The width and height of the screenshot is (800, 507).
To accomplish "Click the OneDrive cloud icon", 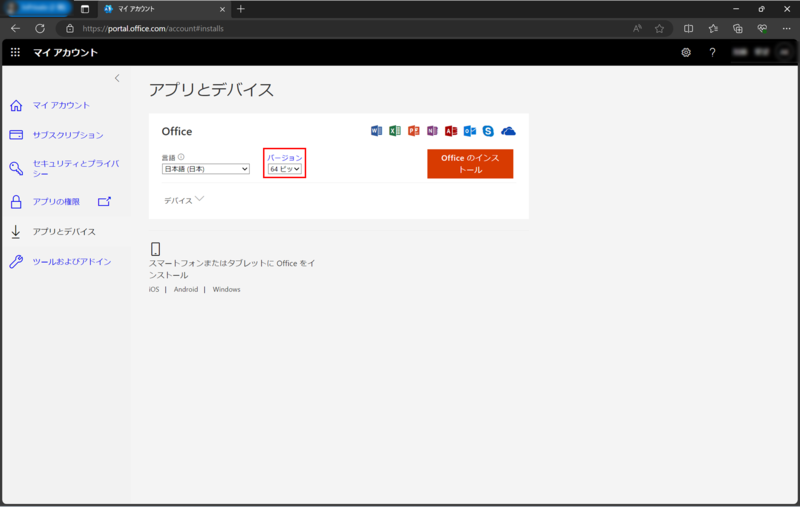I will pyautogui.click(x=508, y=131).
